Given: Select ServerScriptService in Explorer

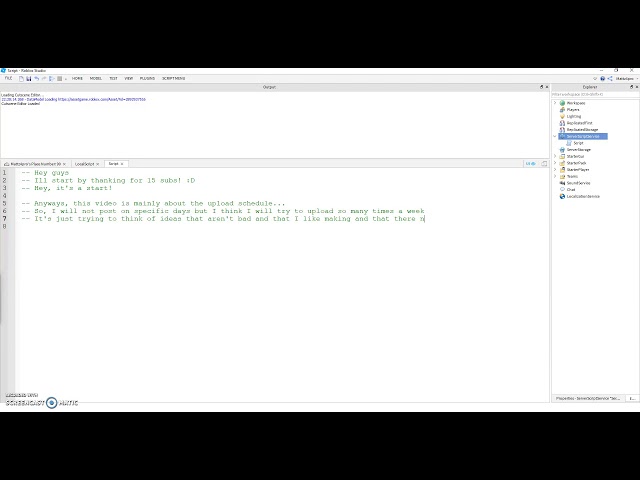Looking at the screenshot, I should coord(583,136).
